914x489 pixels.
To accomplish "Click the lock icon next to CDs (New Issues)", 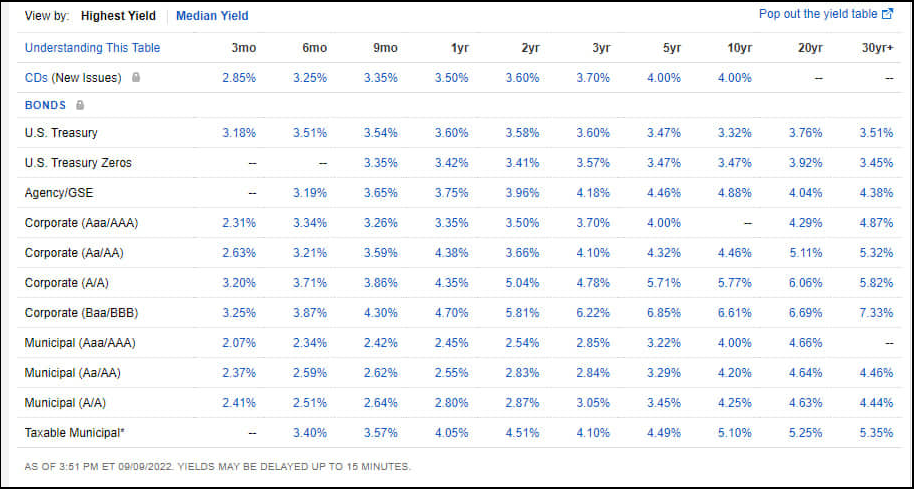I will pyautogui.click(x=136, y=77).
